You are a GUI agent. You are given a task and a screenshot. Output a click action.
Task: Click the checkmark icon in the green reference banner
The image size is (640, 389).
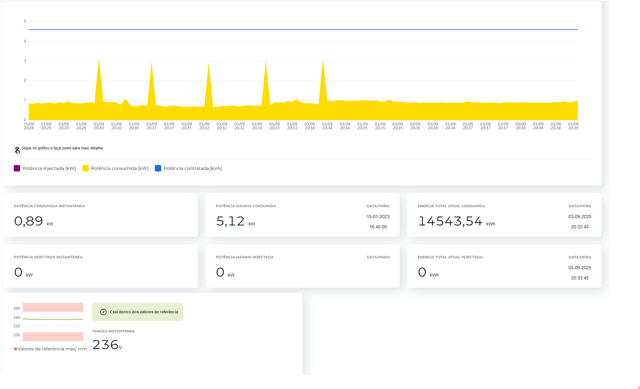103,312
